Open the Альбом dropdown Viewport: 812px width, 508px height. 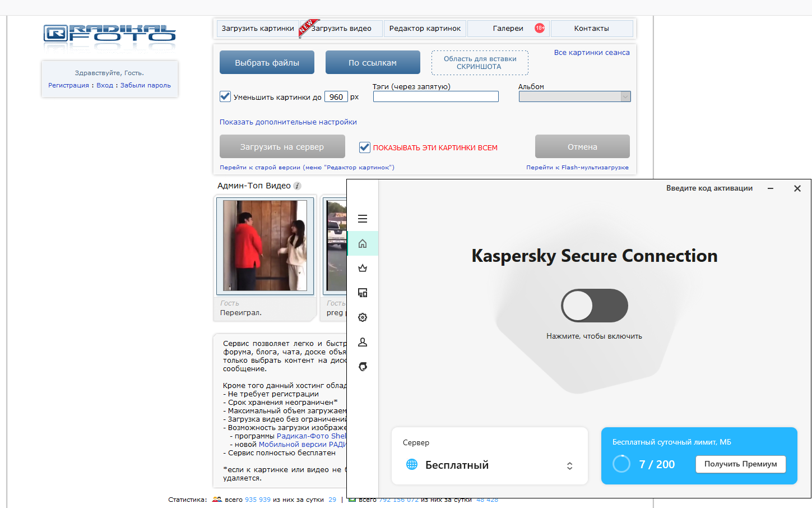(x=575, y=96)
